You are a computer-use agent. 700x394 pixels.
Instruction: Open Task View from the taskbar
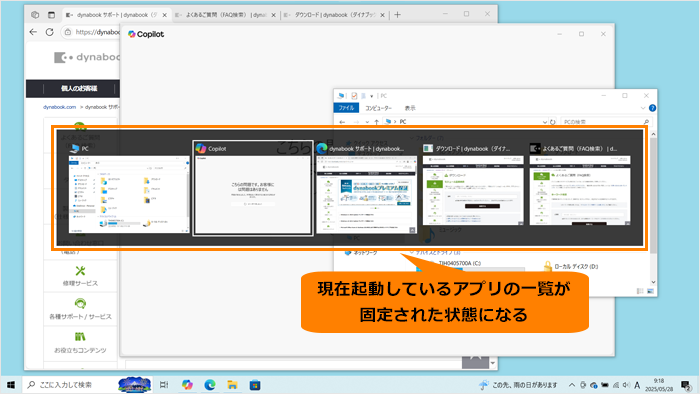(x=164, y=385)
